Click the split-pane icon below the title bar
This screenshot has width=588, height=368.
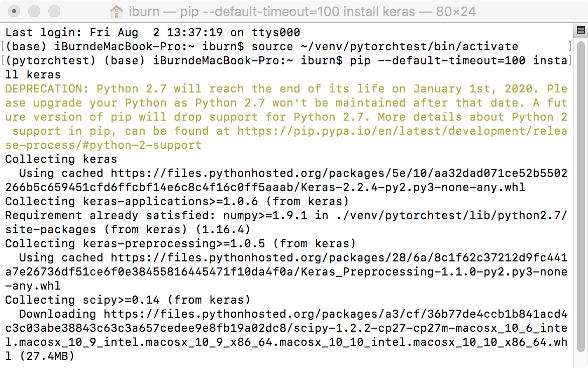(x=581, y=31)
